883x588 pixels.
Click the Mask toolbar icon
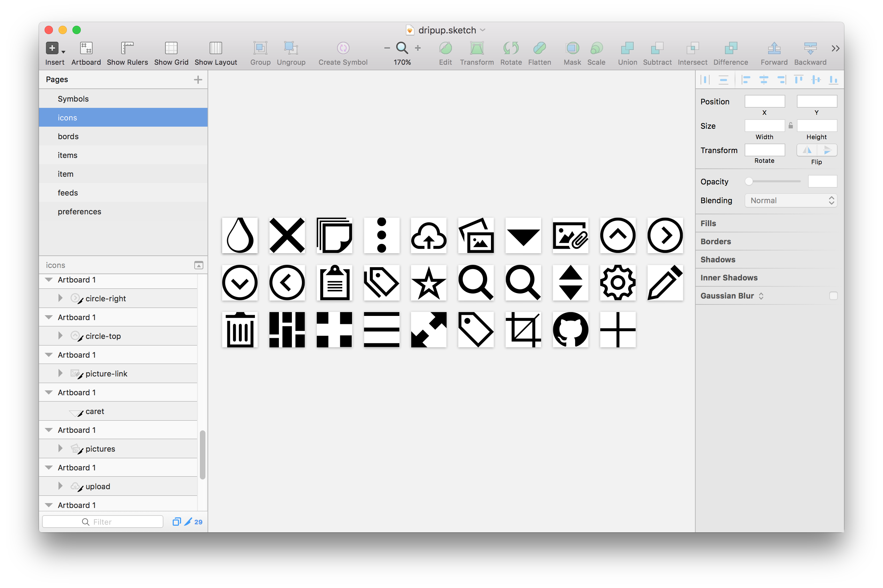click(x=572, y=48)
